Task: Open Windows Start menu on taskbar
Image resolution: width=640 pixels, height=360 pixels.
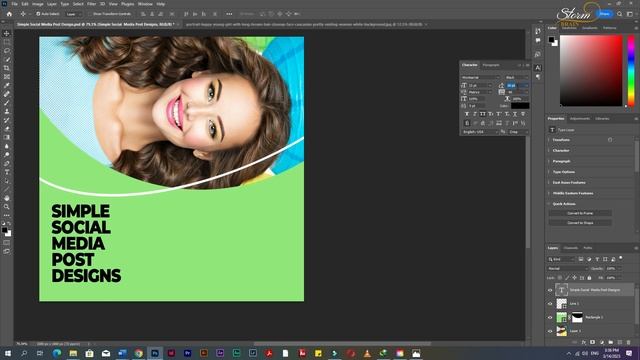Action: (8, 353)
